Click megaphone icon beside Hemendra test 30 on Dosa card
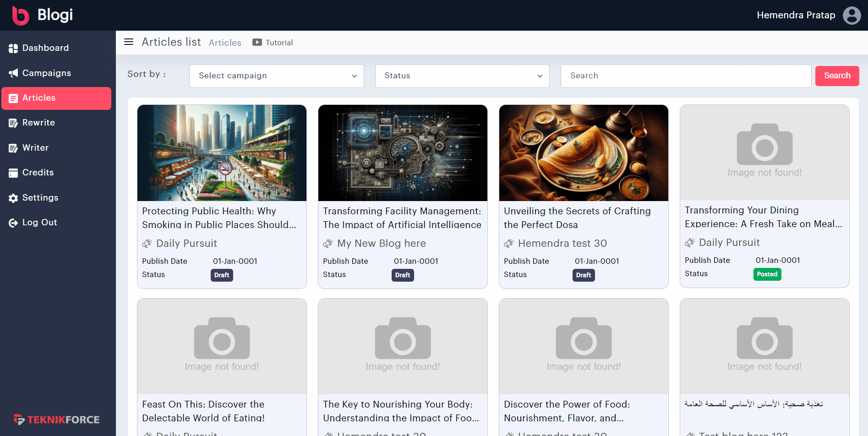 (x=509, y=244)
